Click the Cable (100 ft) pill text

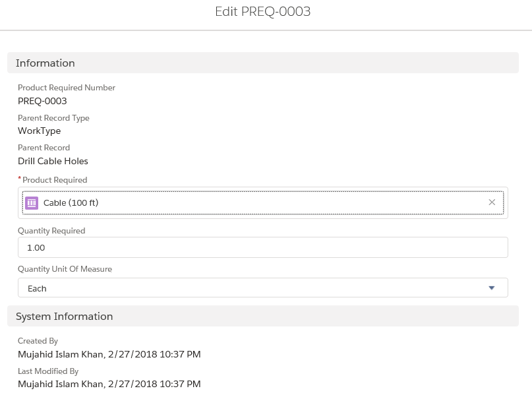tap(71, 202)
